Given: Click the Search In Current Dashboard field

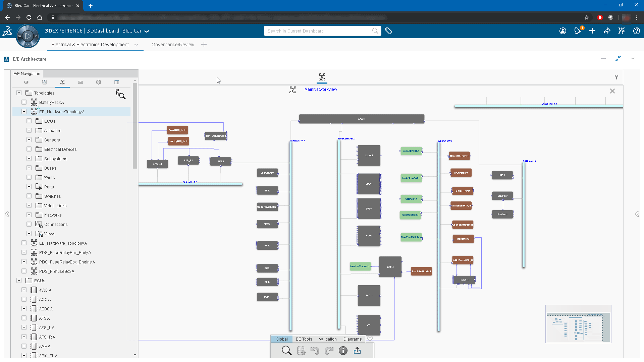Looking at the screenshot, I should pyautogui.click(x=319, y=31).
